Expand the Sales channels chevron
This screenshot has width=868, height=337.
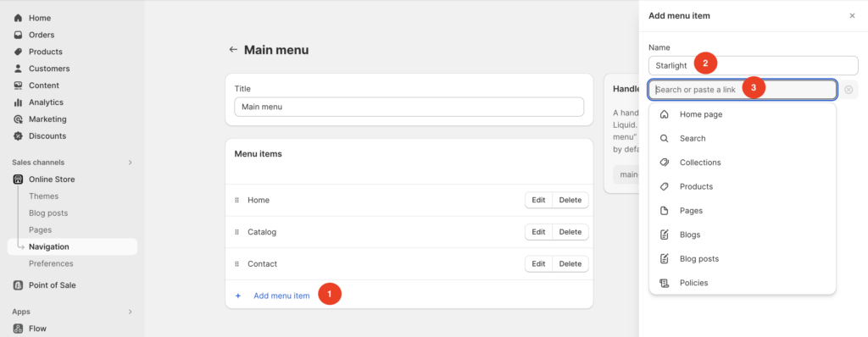point(130,162)
